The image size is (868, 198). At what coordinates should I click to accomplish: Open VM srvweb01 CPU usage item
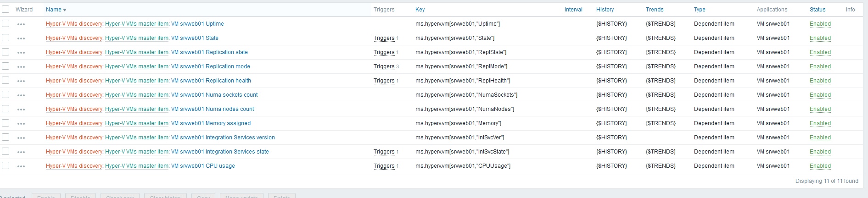click(203, 166)
